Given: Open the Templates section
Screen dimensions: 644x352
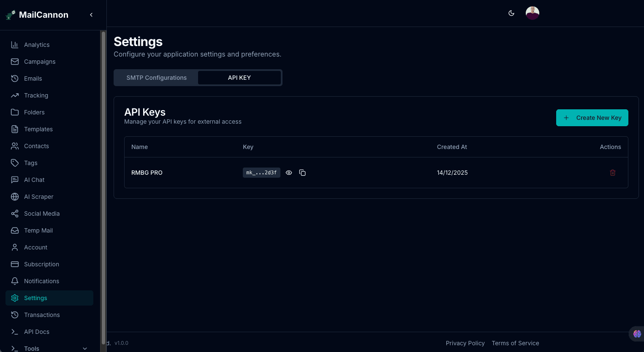Looking at the screenshot, I should point(49,129).
